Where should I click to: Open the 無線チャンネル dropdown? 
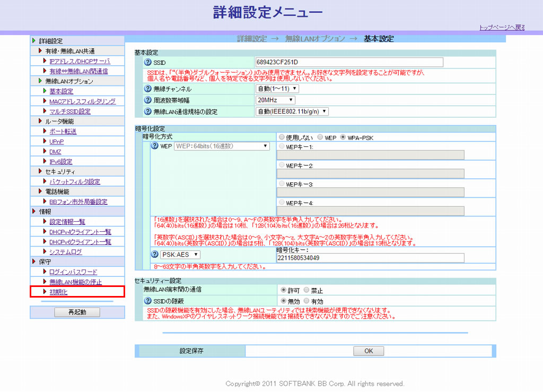point(277,89)
